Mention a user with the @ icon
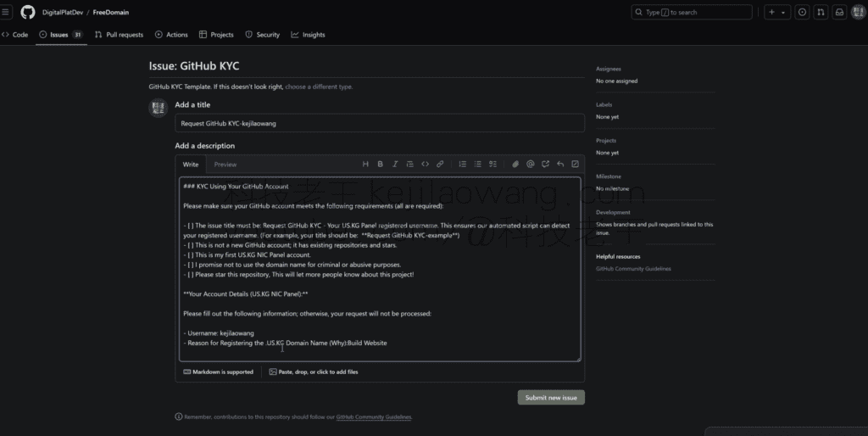Image resolution: width=868 pixels, height=436 pixels. (531, 164)
